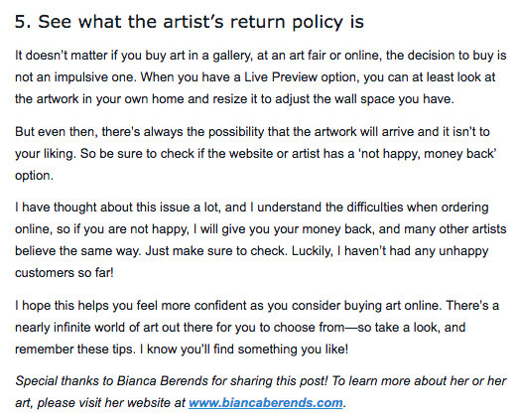Click the paragraph starting 'I hope this helps'

click(257, 327)
